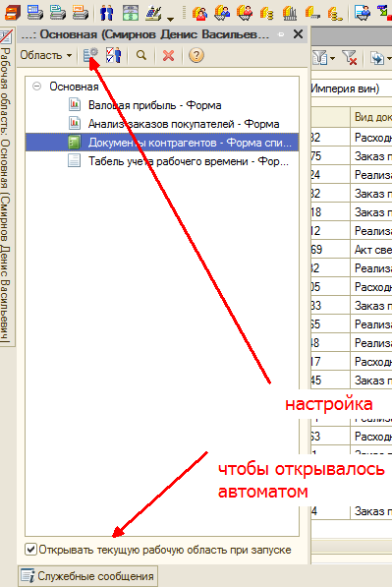Open dropdown arrow beside the calculator icon
The image size is (392, 587).
coord(170,19)
